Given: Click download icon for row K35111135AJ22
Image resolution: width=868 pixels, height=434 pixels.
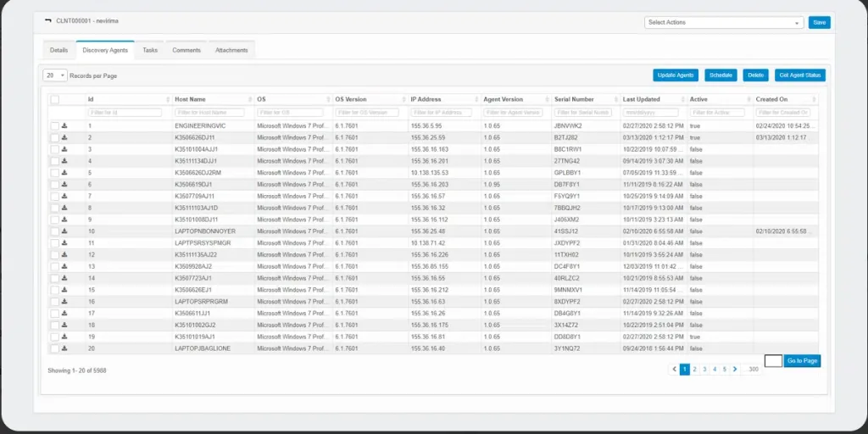Looking at the screenshot, I should [x=64, y=254].
